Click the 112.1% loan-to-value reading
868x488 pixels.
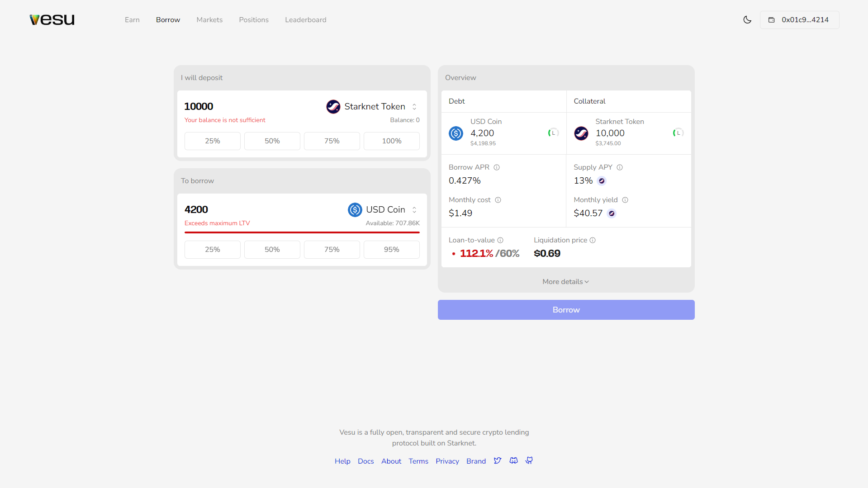tap(477, 254)
